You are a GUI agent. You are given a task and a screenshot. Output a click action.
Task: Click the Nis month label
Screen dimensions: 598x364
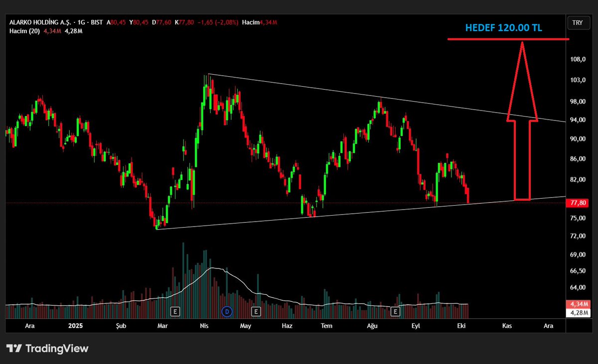(x=204, y=326)
